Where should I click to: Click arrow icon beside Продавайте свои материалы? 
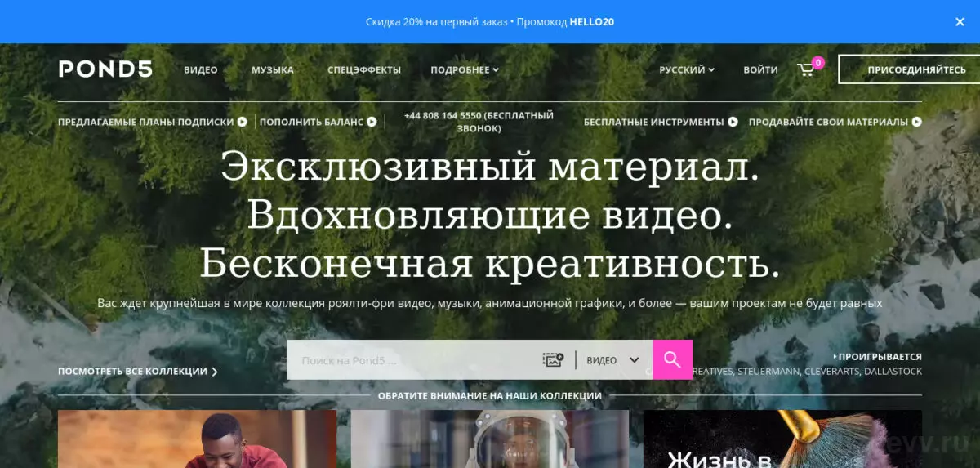pyautogui.click(x=917, y=122)
